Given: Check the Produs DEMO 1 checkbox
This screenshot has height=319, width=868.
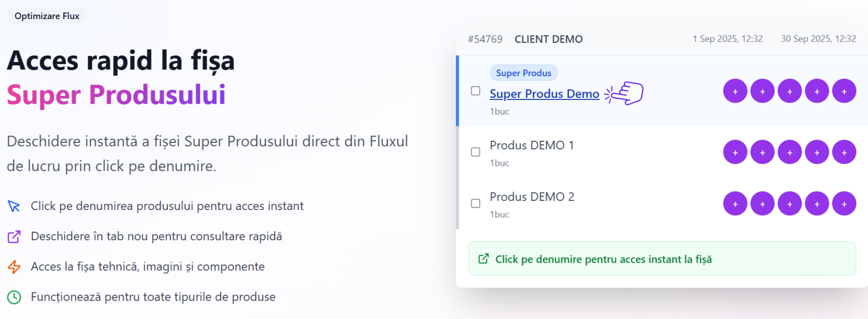Looking at the screenshot, I should point(475,152).
